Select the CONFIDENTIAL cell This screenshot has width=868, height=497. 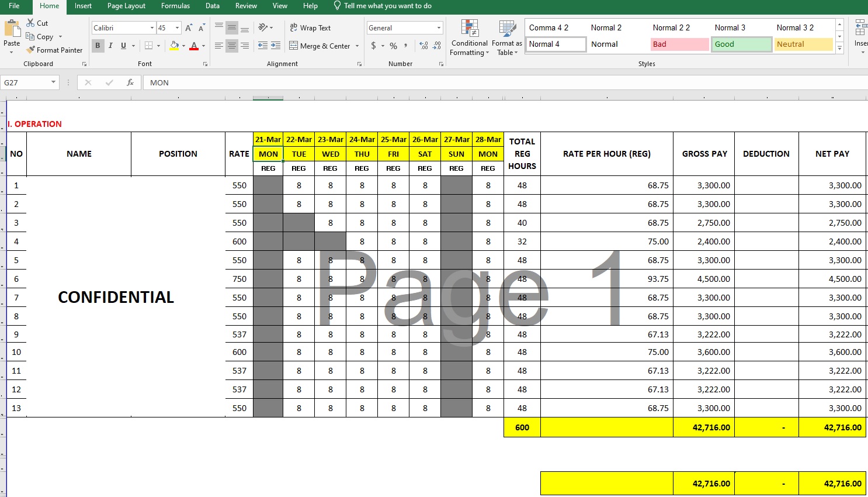point(116,297)
